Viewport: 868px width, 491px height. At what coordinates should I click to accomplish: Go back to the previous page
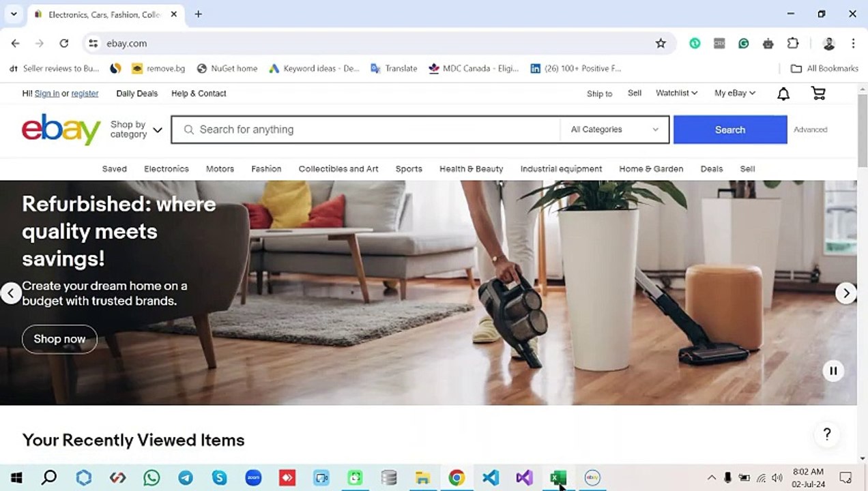point(15,43)
